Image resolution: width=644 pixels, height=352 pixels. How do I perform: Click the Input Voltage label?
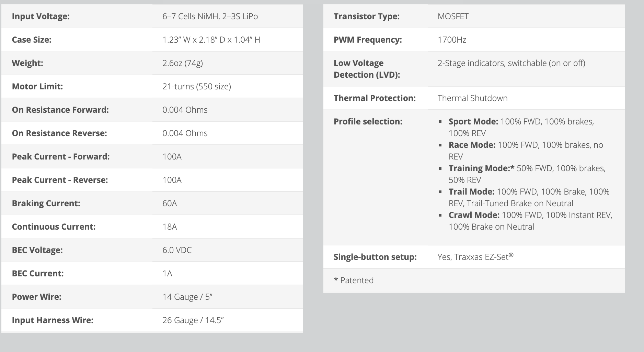41,16
